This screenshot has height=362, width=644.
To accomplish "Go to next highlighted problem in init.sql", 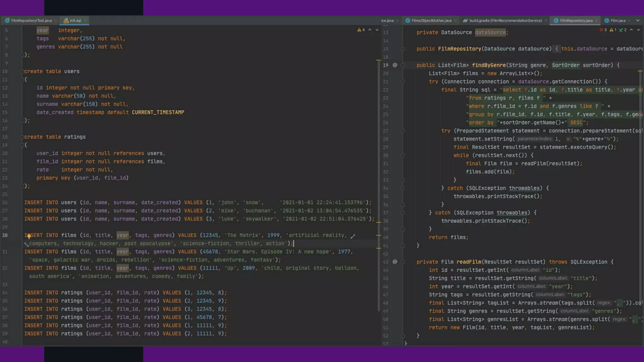I will point(377,30).
